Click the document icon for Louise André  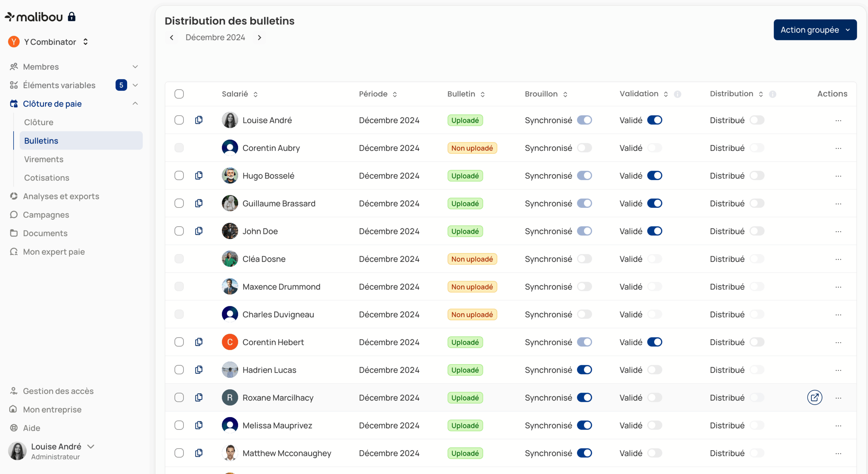click(199, 120)
